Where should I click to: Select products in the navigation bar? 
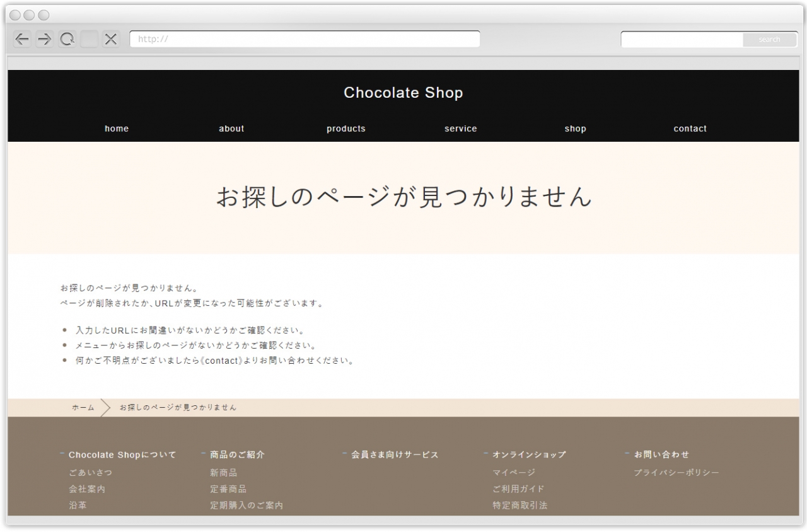click(345, 129)
